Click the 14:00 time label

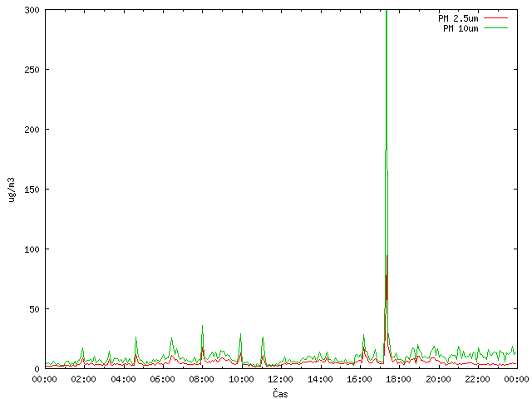tap(319, 379)
